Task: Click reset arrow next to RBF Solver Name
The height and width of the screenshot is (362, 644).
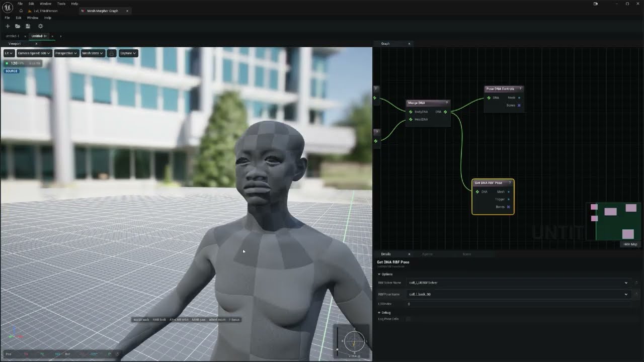Action: tap(636, 283)
